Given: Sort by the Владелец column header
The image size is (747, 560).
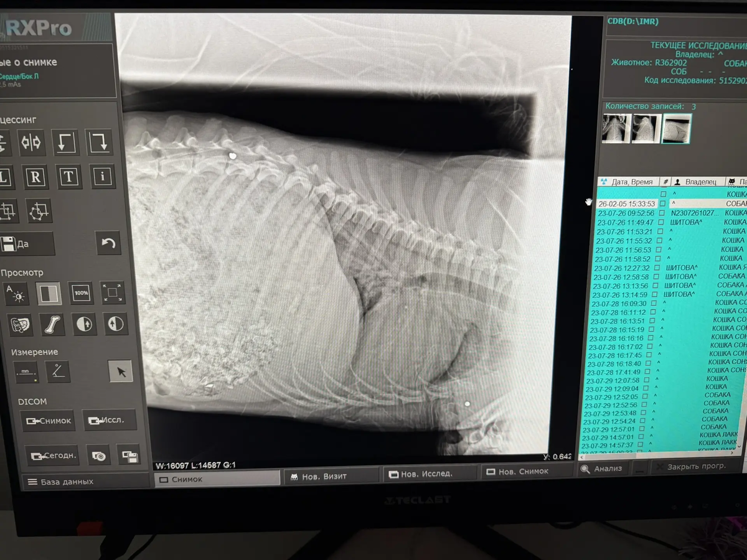Looking at the screenshot, I should 698,182.
